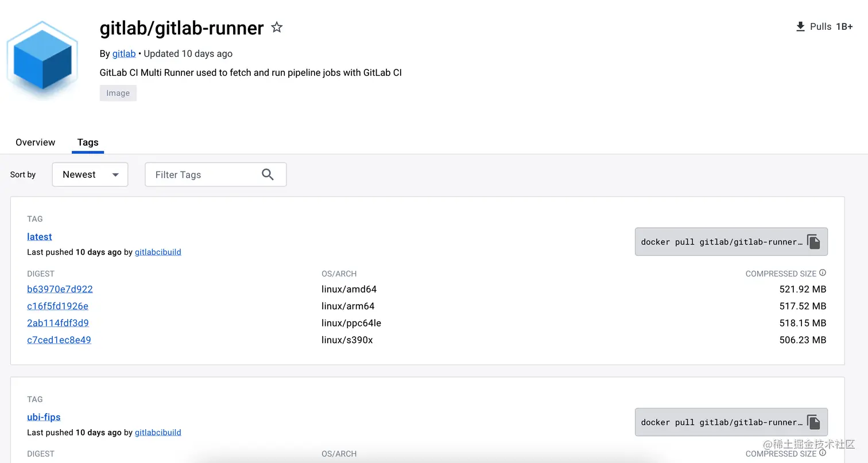Open digest 2ab114fdf3d9
Screen dimensions: 868x463
(x=58, y=323)
